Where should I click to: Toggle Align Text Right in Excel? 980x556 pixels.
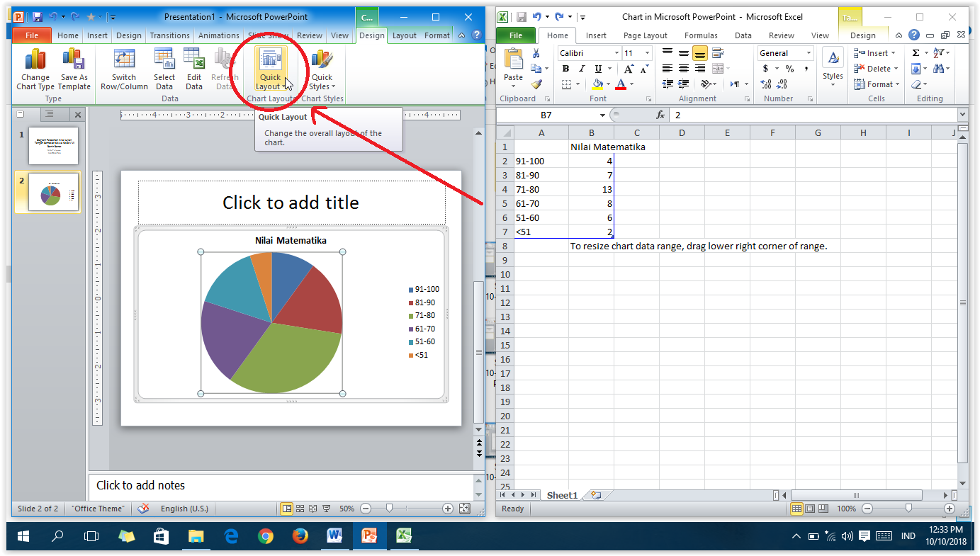click(x=700, y=69)
